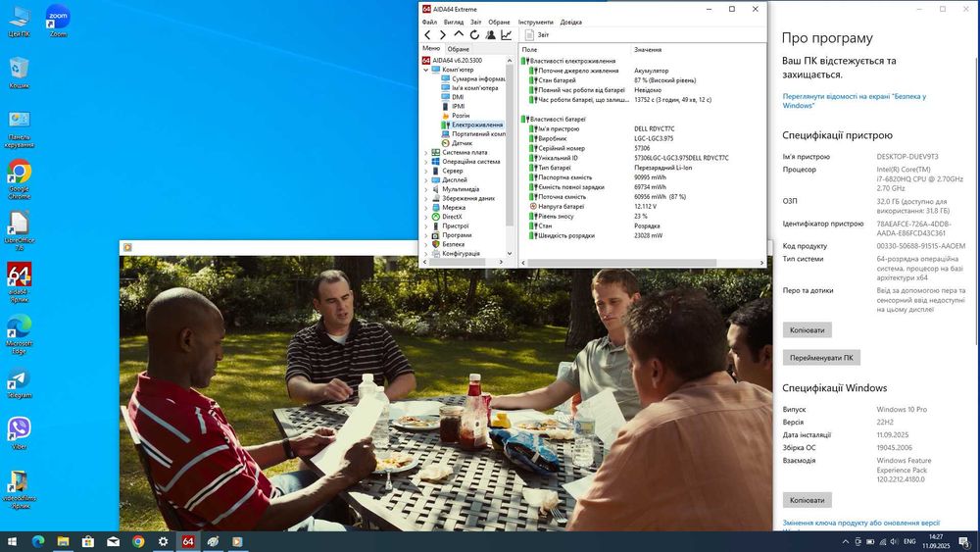Image resolution: width=980 pixels, height=552 pixels.
Task: Go up one level in AIDA64 toolbar
Action: click(459, 34)
